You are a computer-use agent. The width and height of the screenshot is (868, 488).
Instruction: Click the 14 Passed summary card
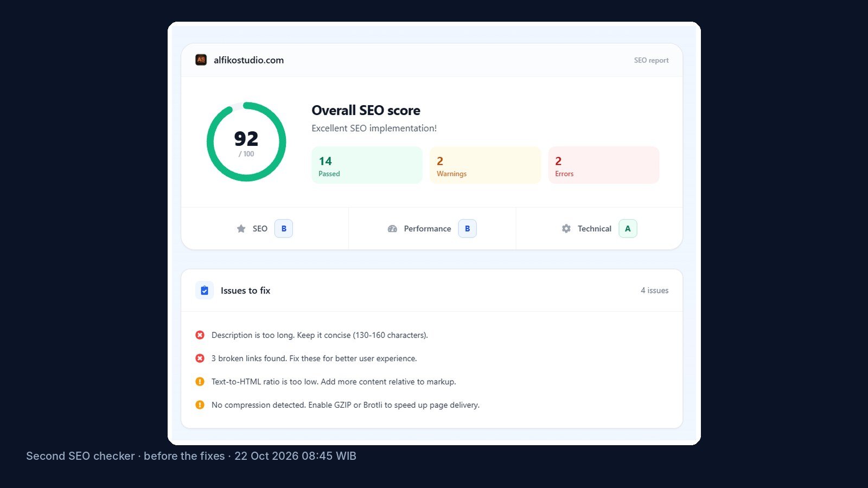367,165
